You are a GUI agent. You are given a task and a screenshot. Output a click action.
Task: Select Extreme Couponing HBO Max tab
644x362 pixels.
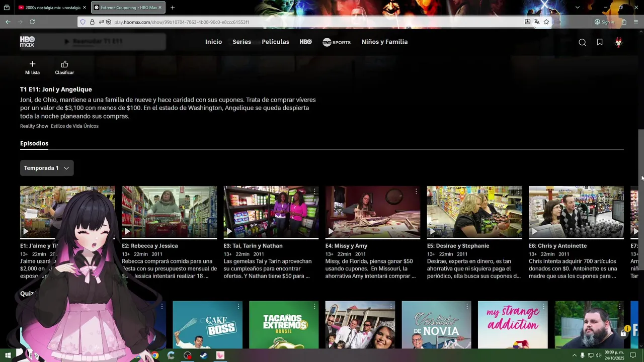click(x=128, y=8)
